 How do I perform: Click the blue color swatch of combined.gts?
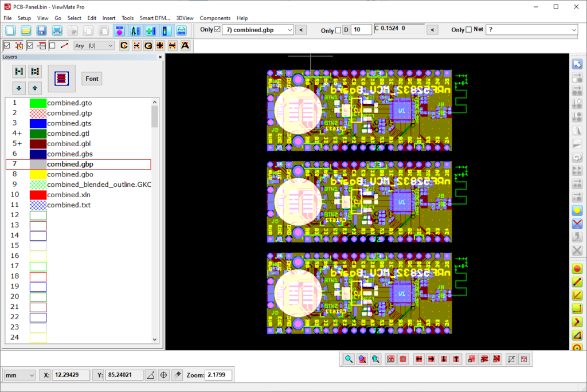[38, 123]
